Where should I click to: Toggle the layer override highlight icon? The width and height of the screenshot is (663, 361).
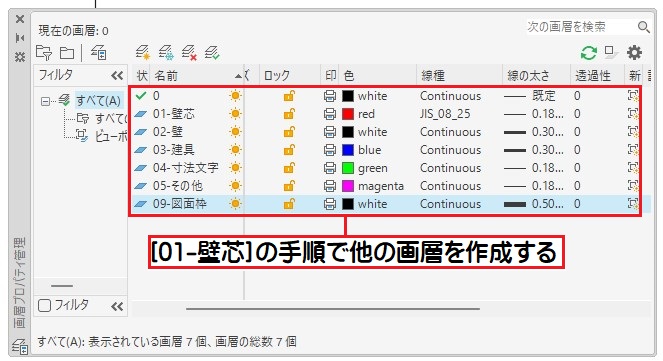[611, 52]
